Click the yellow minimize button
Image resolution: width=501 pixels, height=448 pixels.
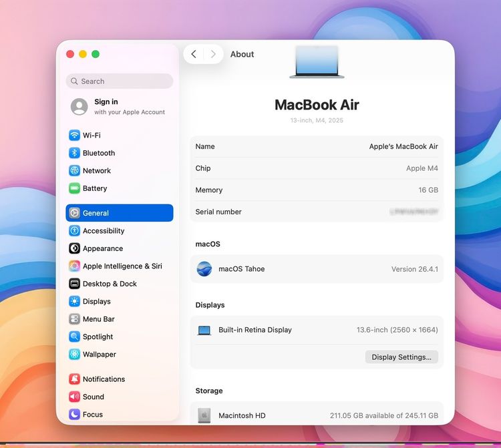click(83, 54)
